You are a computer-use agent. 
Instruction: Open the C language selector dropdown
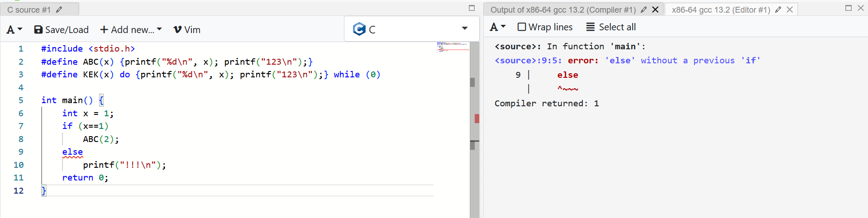(x=411, y=29)
